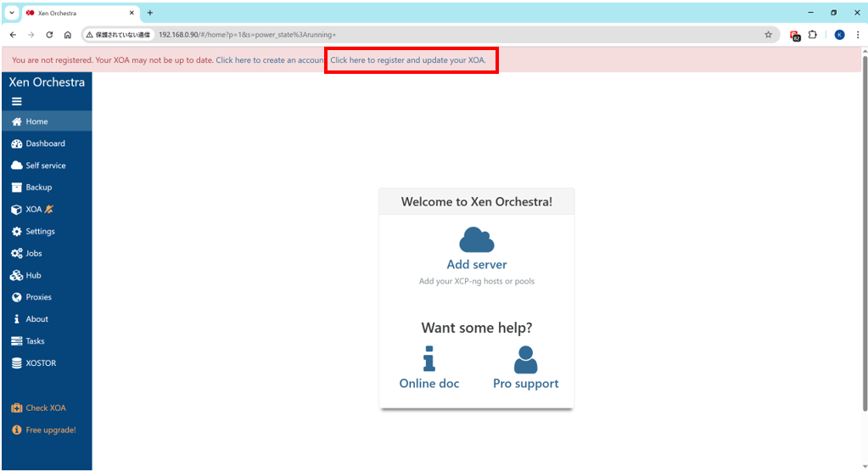Click the XOSTOR database icon

click(17, 363)
